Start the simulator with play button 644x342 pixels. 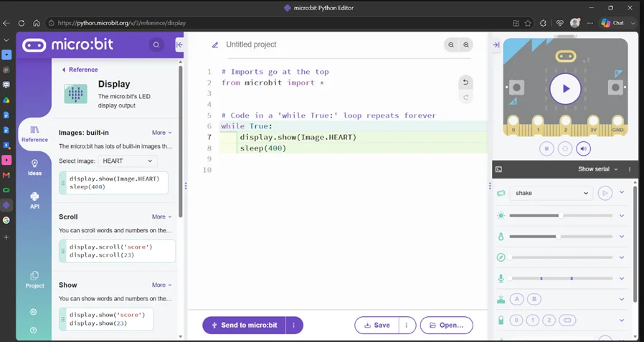click(565, 89)
